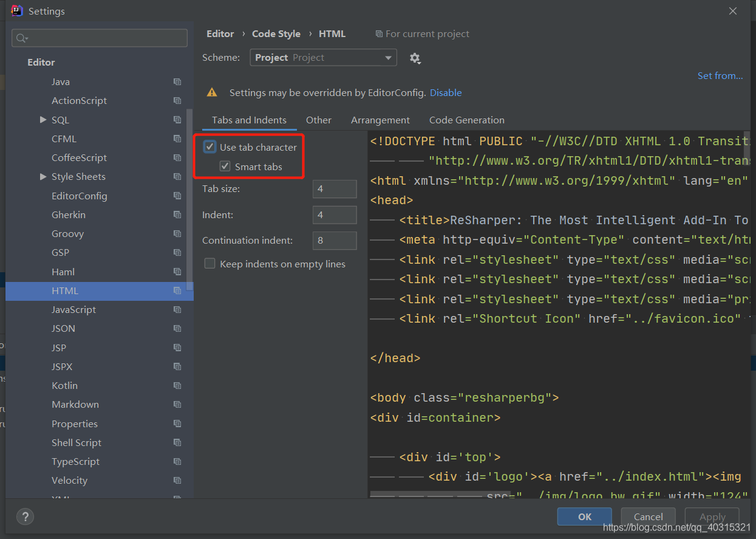Viewport: 756px width, 539px height.
Task: Click the copy icon next to ActionScript
Action: pyautogui.click(x=177, y=101)
